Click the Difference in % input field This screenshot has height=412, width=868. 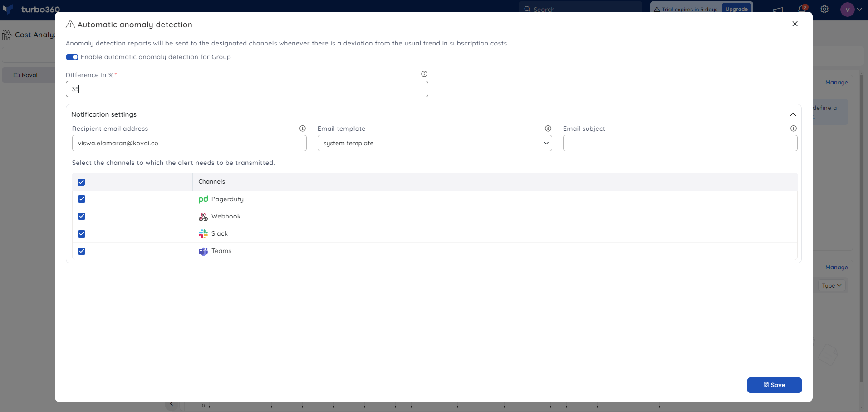(x=247, y=89)
